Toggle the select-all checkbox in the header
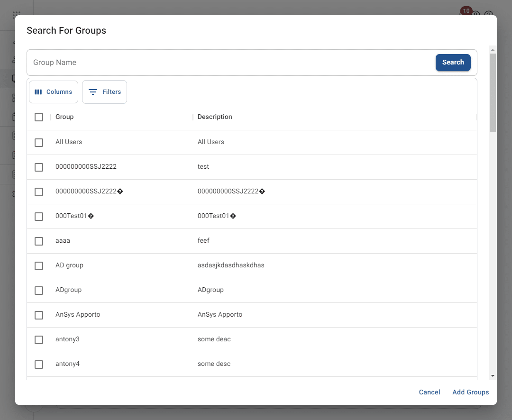Screen dimensions: 512x420 click(x=39, y=117)
